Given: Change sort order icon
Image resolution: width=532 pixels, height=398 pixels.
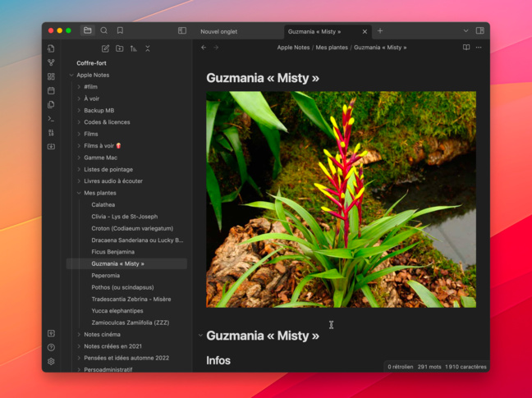Looking at the screenshot, I should 133,48.
